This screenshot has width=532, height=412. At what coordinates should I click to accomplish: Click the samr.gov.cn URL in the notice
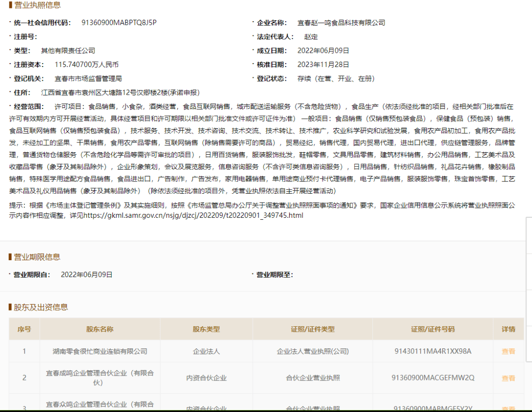pos(194,215)
